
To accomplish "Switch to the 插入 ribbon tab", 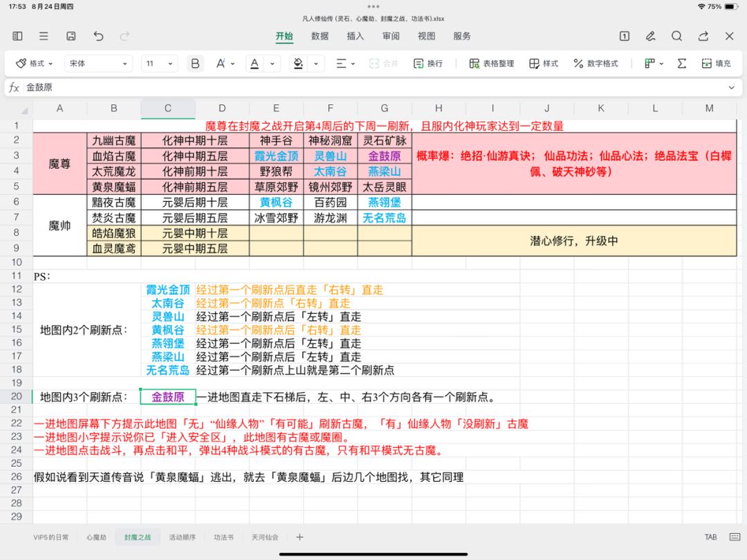I will 355,36.
